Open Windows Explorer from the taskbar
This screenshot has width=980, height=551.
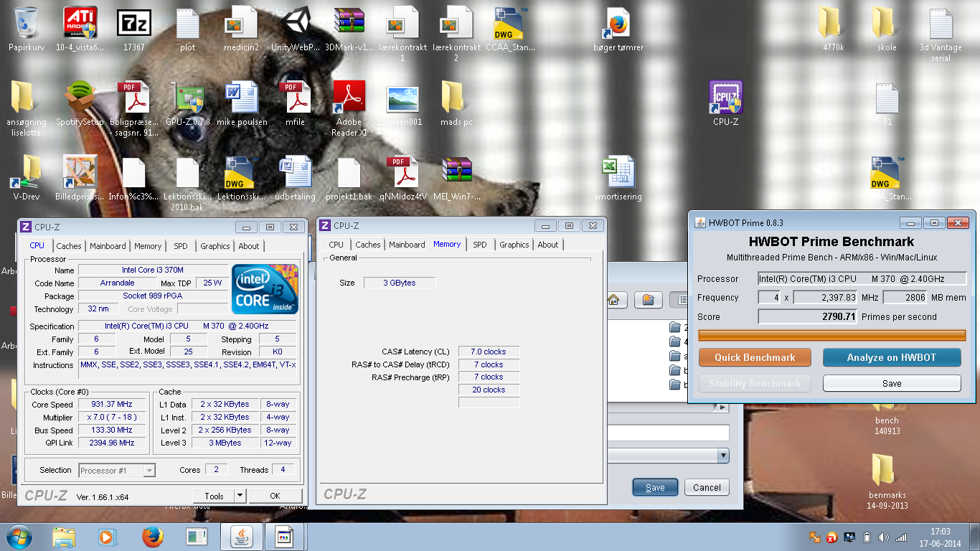(64, 537)
